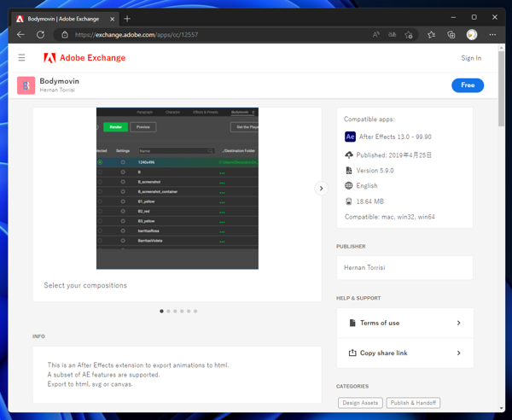Select the fifth carousel dot
Viewport: 512px width, 420px height.
(x=189, y=312)
